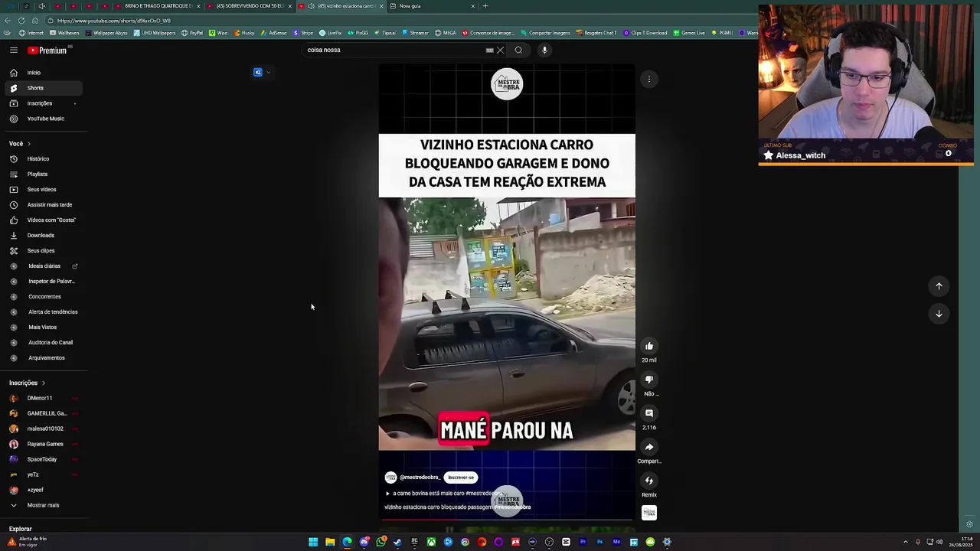
Task: Remix this Short
Action: pos(649,481)
